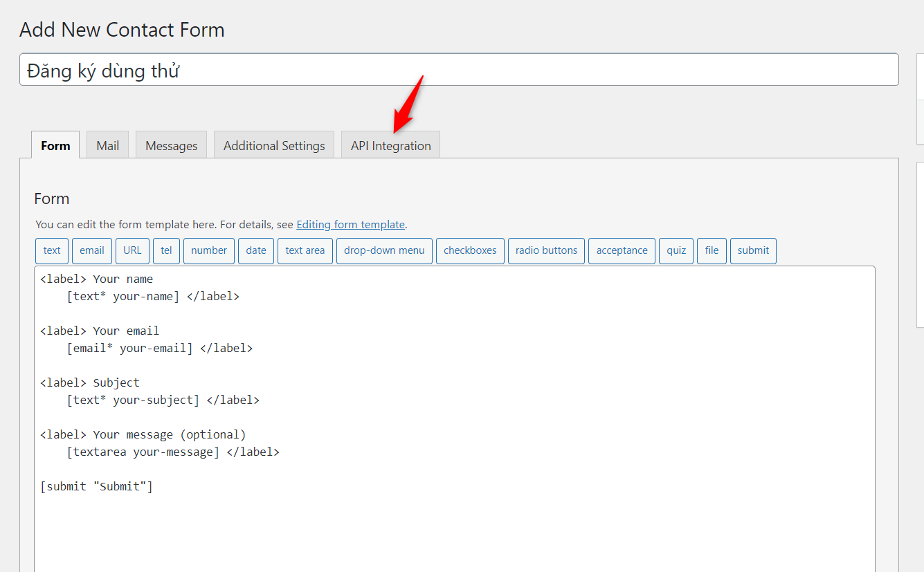Switch to the Mail tab
This screenshot has width=924, height=572.
pyautogui.click(x=107, y=145)
